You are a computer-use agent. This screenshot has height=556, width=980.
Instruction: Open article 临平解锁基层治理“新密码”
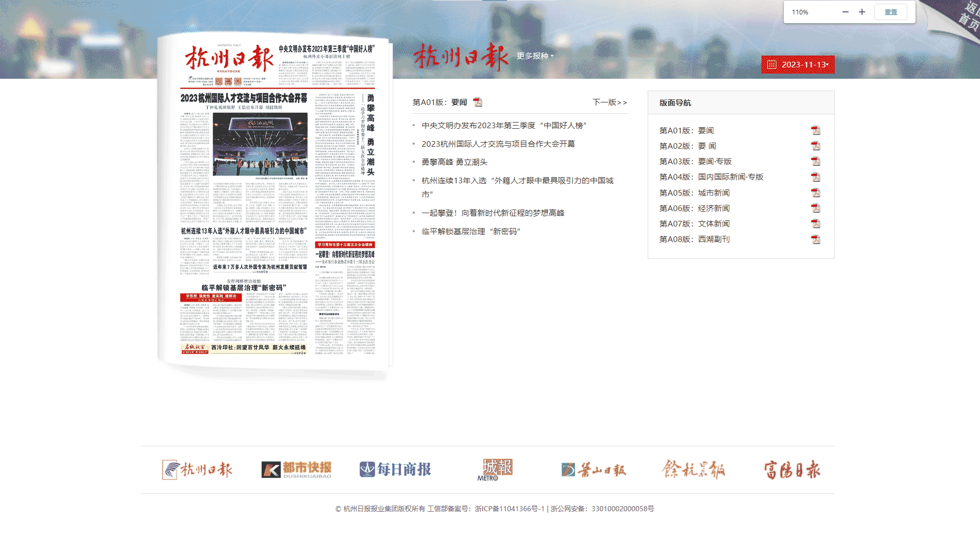pos(471,232)
